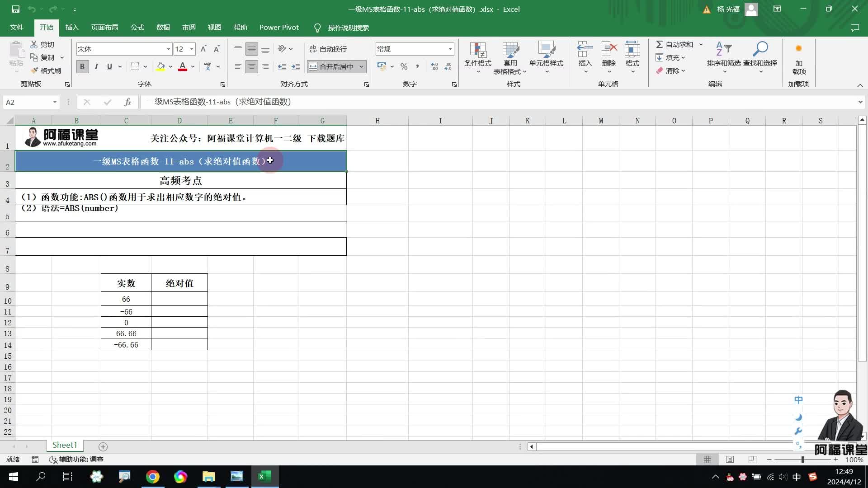Image resolution: width=868 pixels, height=488 pixels.
Task: Click the Insert Function fx icon
Action: 127,102
